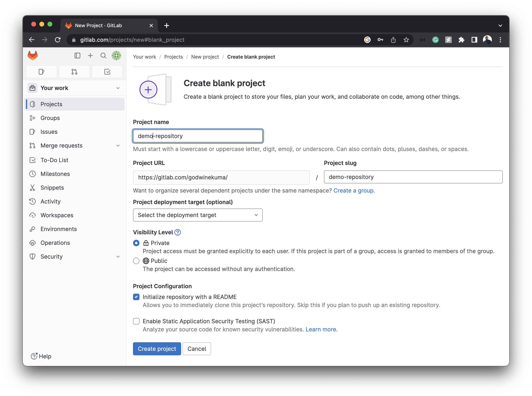
Task: Open Snippets in the sidebar
Action: click(x=52, y=188)
